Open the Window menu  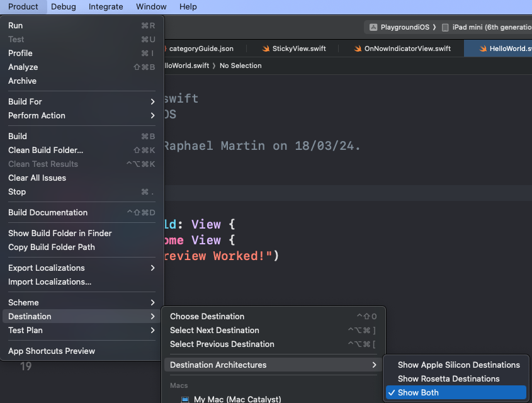tap(151, 7)
